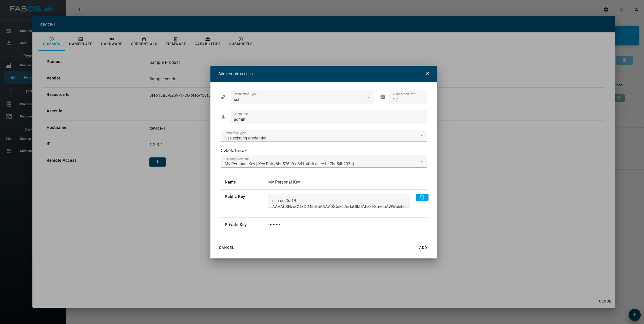Open the Jobs section from sidebar
This screenshot has width=644, height=324.
[x=9, y=43]
